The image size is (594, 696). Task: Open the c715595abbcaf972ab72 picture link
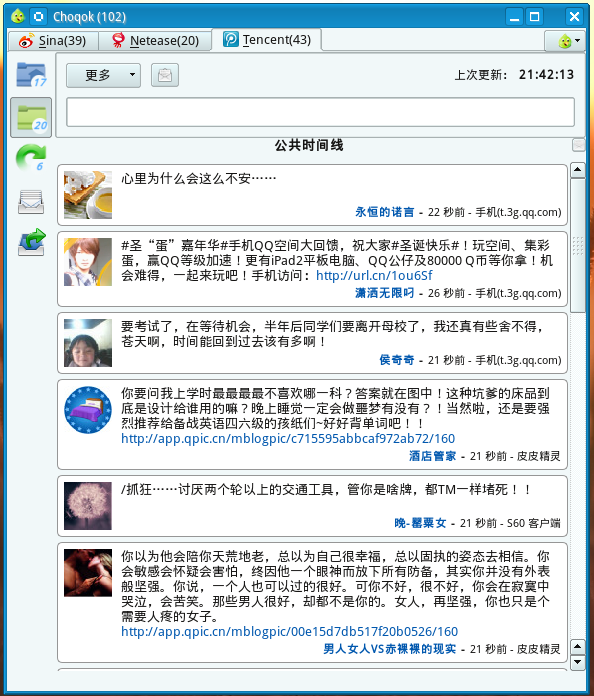coord(288,439)
